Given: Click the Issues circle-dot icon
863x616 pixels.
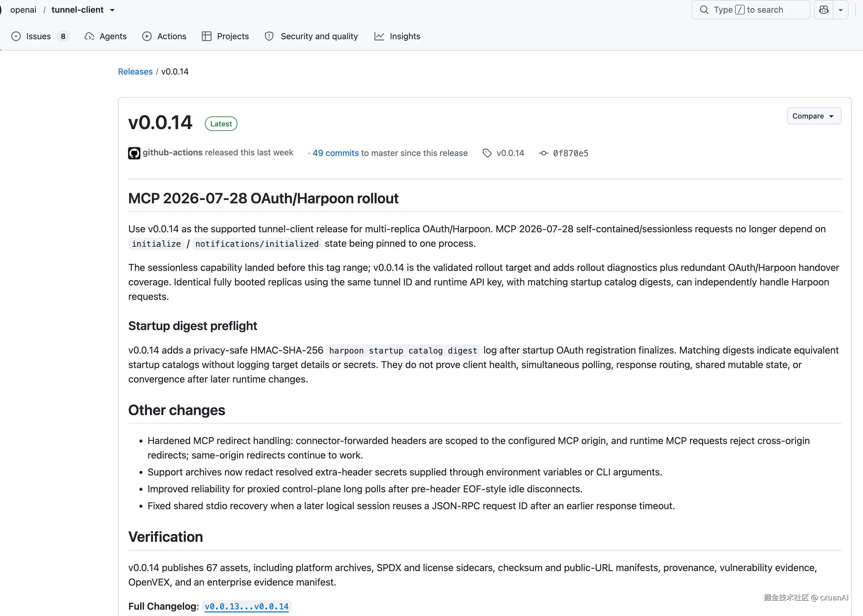Looking at the screenshot, I should point(16,37).
